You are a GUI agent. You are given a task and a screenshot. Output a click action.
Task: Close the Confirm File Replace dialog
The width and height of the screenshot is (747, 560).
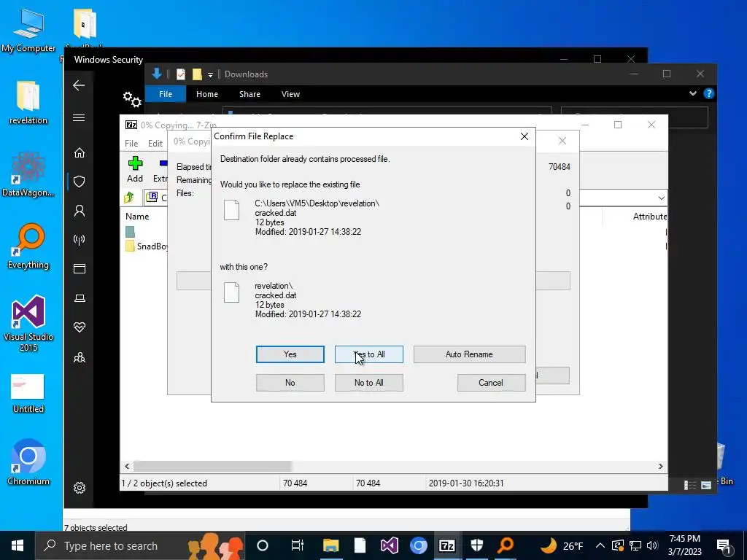524,136
